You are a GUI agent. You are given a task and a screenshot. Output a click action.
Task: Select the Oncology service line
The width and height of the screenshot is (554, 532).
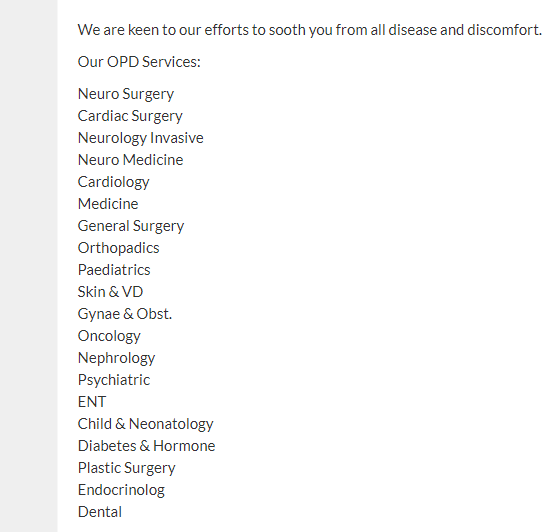(x=109, y=336)
